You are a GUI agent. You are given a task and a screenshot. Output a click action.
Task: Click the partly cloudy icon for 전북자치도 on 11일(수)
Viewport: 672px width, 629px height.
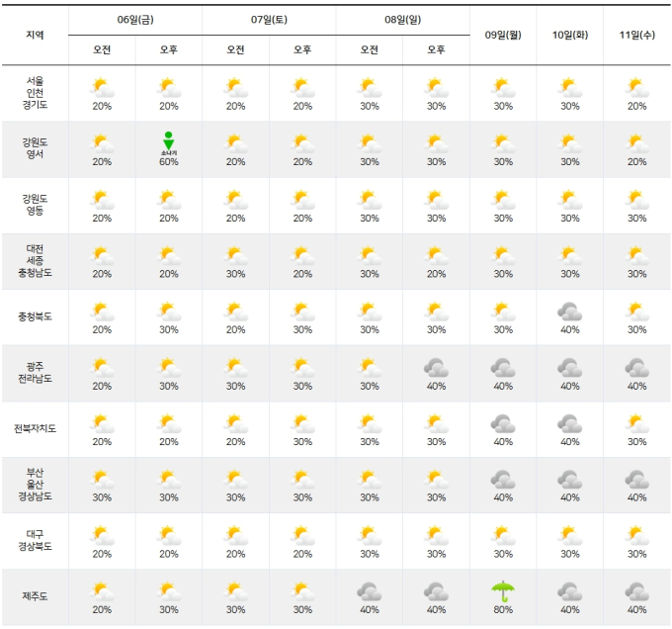tap(636, 424)
